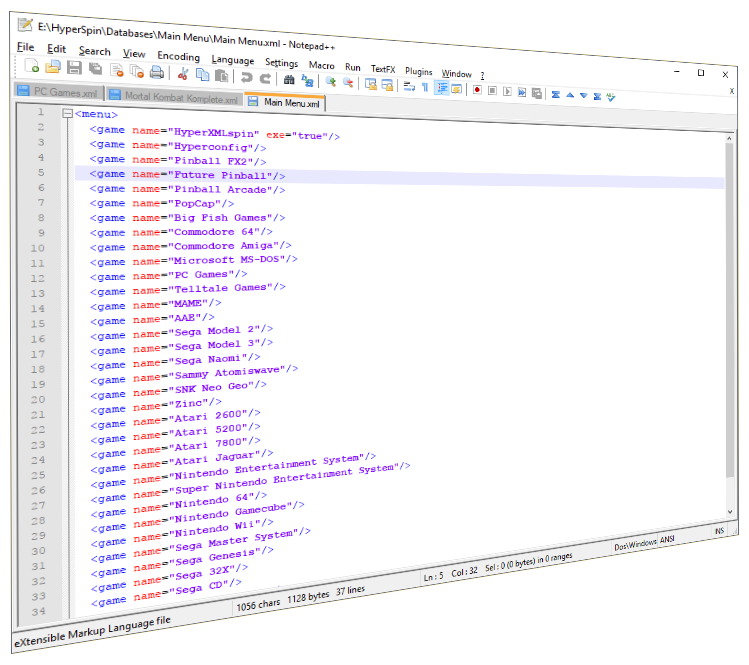Click the Stop Recording macro icon

[x=492, y=90]
